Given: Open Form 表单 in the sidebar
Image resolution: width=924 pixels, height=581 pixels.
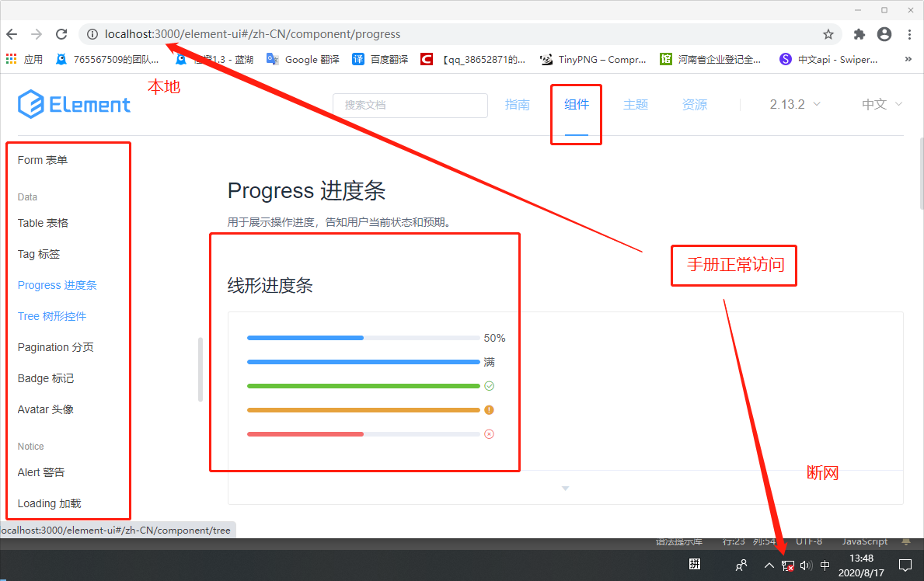Looking at the screenshot, I should [x=43, y=160].
